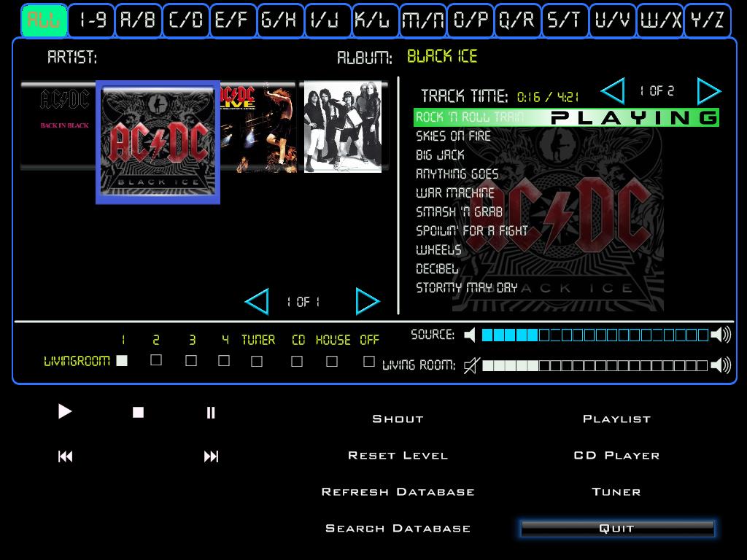Stop the current track
747x560 pixels.
(x=138, y=412)
